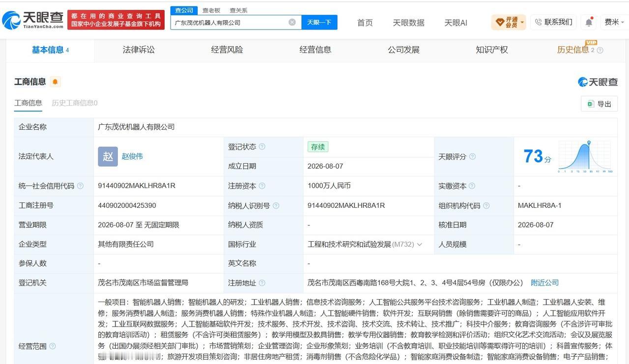This screenshot has height=364, width=629.
Task: Click the 天眼一下 search button
Action: (319, 22)
